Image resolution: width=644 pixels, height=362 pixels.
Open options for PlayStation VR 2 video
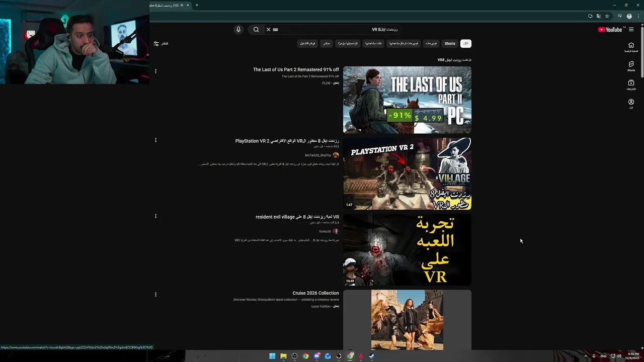(155, 140)
